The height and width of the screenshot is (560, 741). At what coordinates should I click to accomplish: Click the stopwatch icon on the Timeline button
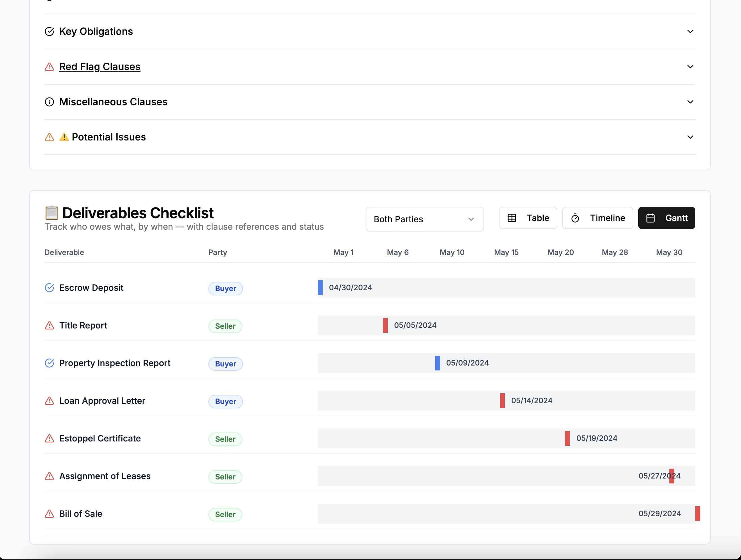(x=576, y=218)
